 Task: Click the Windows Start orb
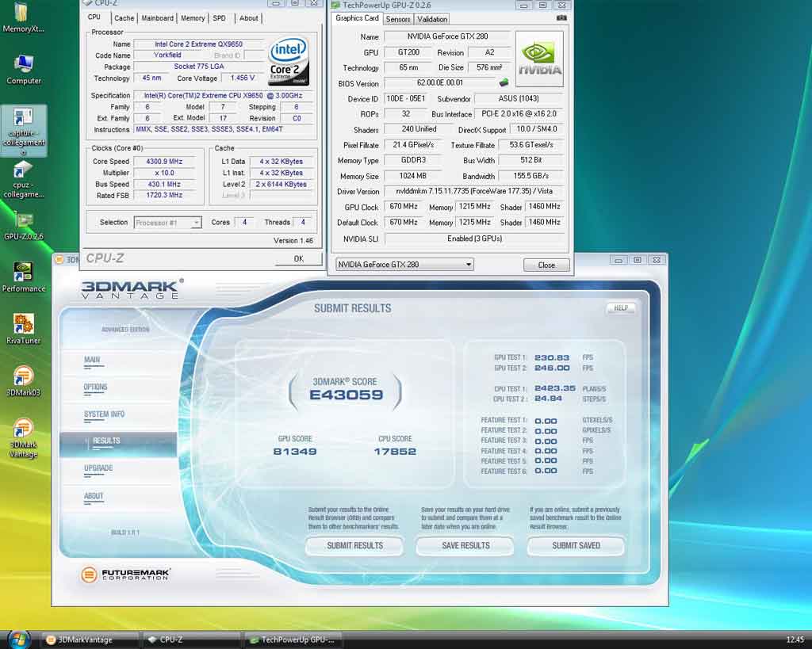[x=19, y=639]
